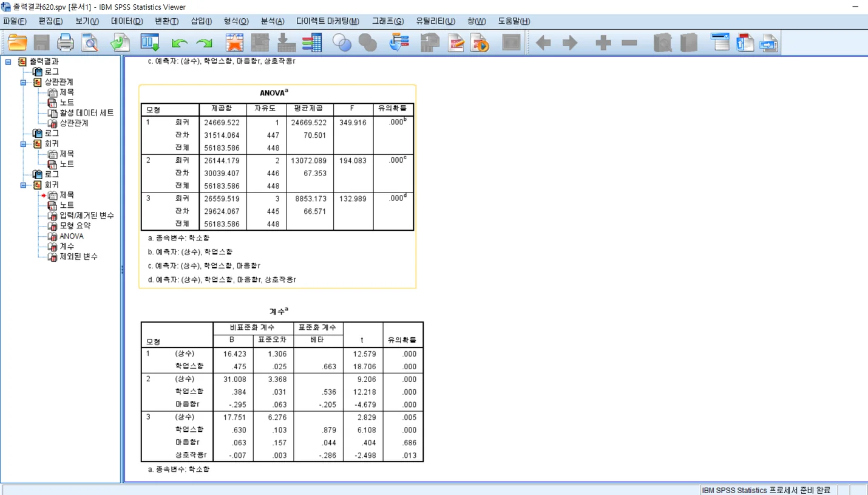Click the Insert Text icon with blue arrow
Screen dimensions: 868x495
pos(769,43)
